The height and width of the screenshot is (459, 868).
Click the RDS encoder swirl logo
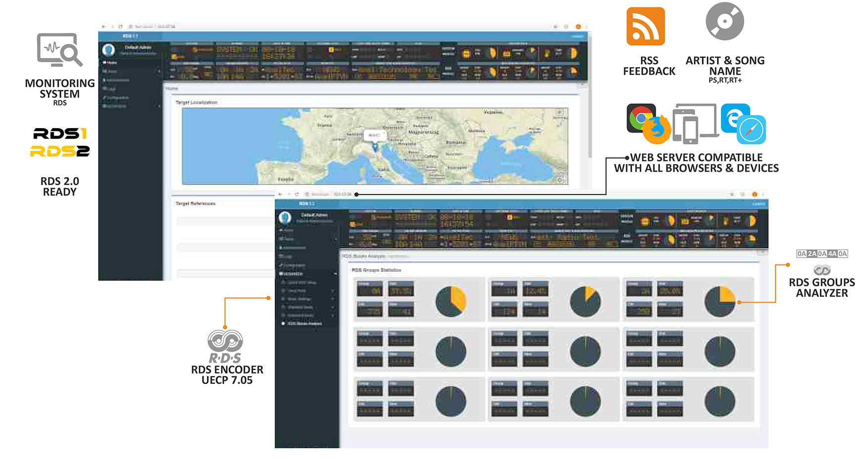point(225,341)
